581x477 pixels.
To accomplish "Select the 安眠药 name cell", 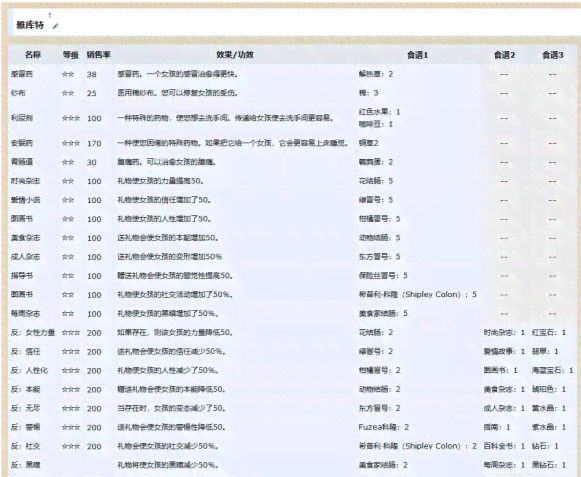I will point(22,143).
